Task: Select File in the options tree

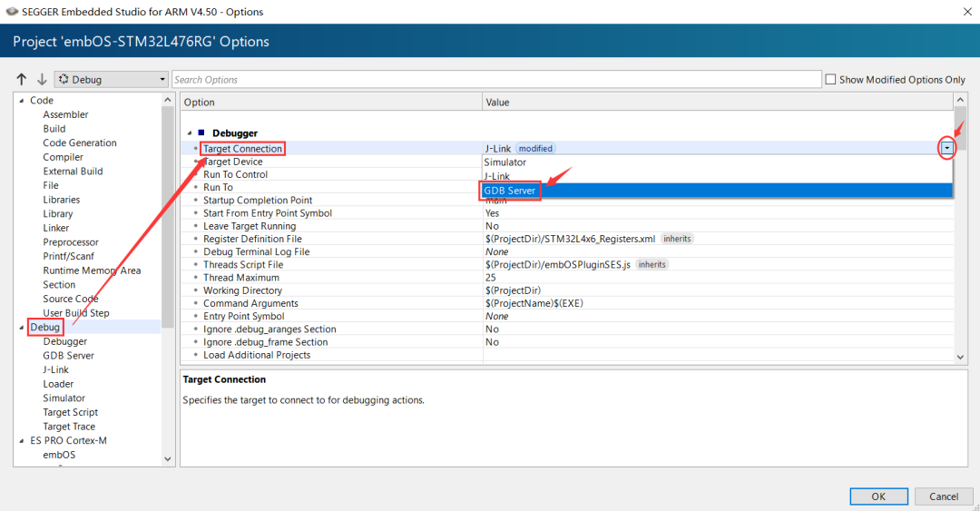Action: (x=51, y=185)
